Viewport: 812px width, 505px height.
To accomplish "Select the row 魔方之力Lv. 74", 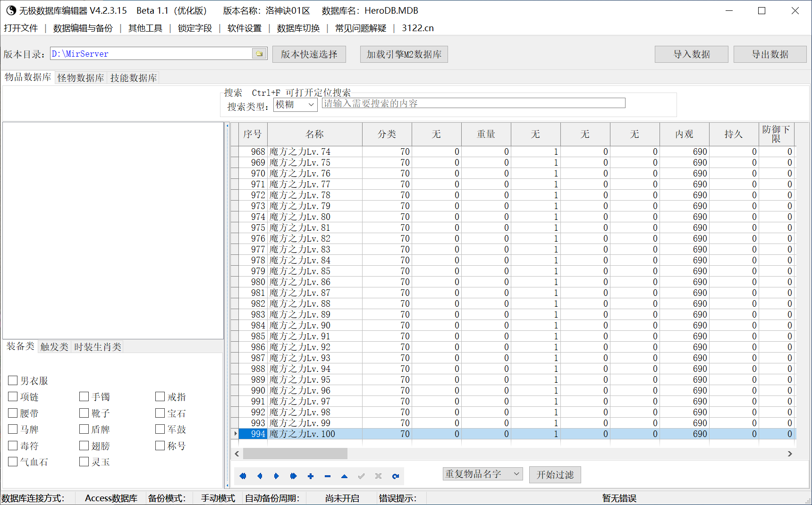I will [x=514, y=151].
